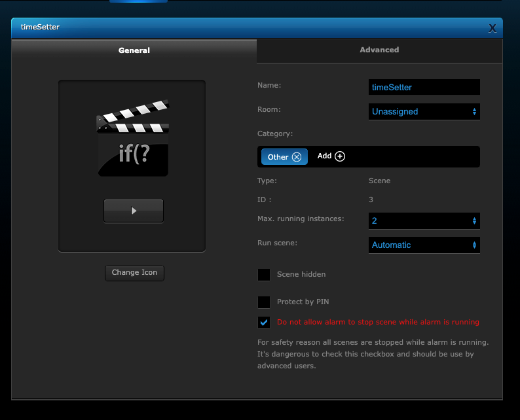
Task: Switch to the Advanced tab
Action: pos(379,50)
